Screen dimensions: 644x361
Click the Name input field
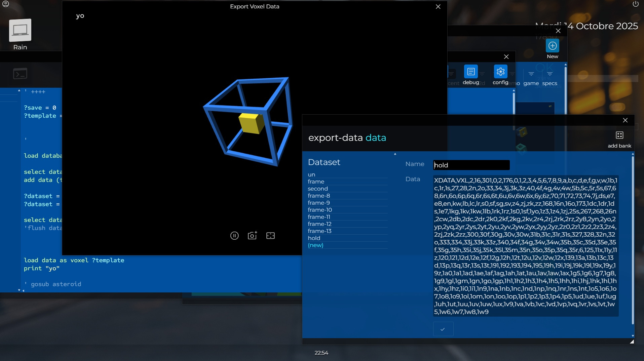point(471,165)
